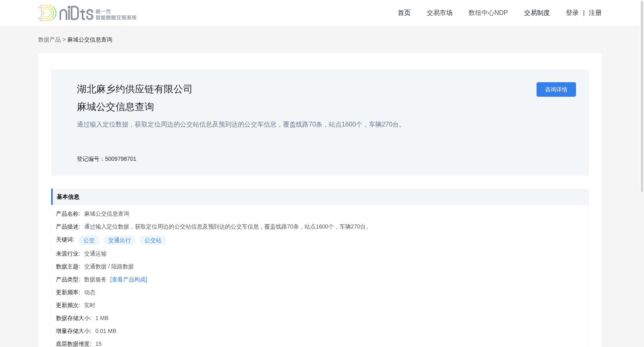Click the company name 湖北麻乡约供应链有限公司

134,89
